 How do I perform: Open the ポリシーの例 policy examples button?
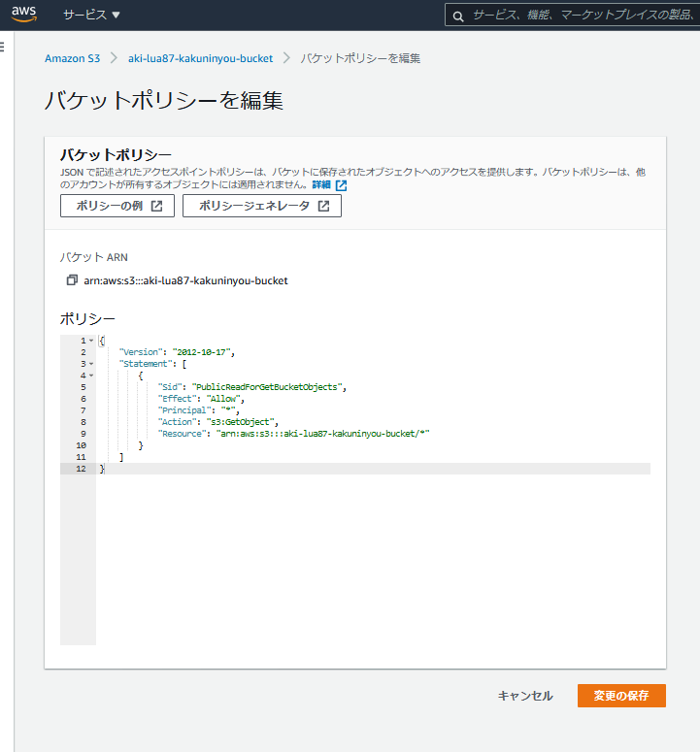pyautogui.click(x=117, y=206)
